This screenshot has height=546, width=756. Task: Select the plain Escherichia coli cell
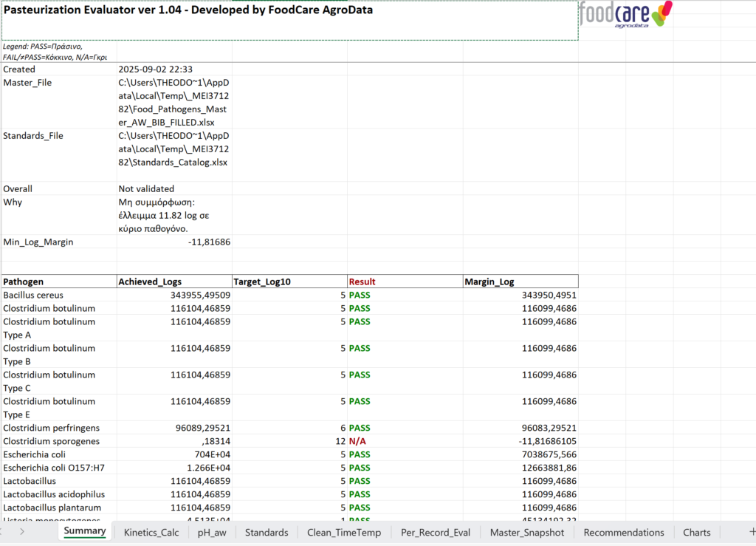(59, 454)
